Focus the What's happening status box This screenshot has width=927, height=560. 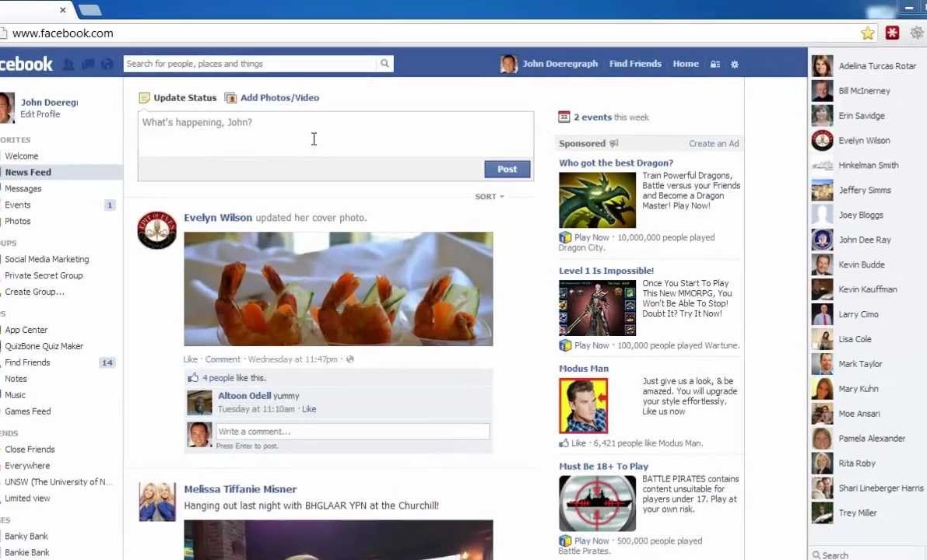335,134
